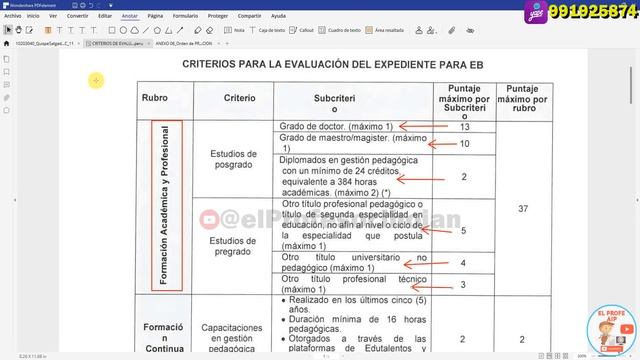The image size is (640, 360).
Task: Open the Página tab
Action: coord(155,16)
